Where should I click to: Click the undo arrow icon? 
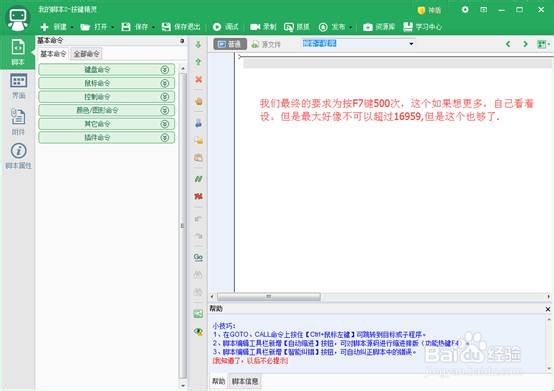[199, 219]
